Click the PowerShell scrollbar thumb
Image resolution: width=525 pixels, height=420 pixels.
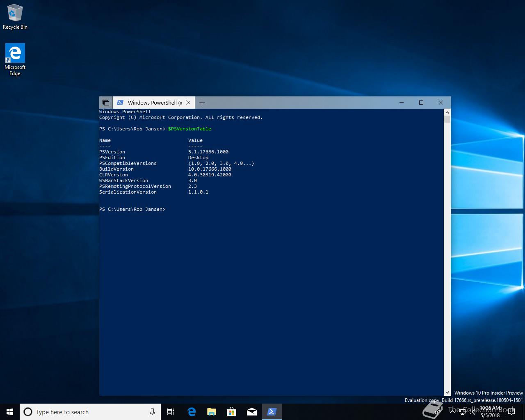(x=447, y=119)
